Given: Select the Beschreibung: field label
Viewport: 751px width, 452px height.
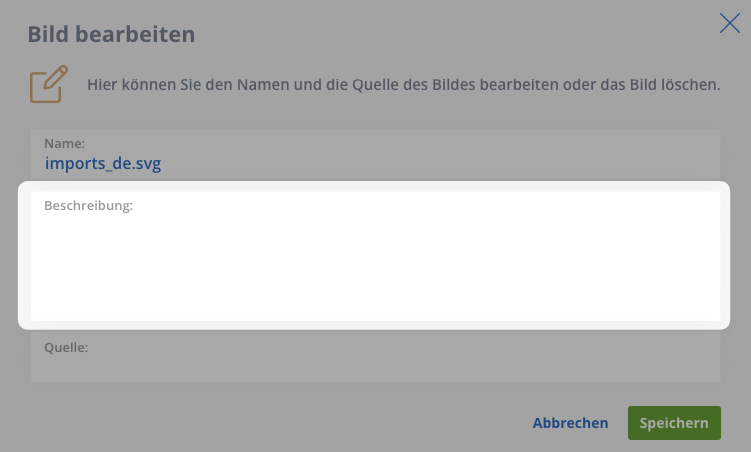Looking at the screenshot, I should [88, 205].
